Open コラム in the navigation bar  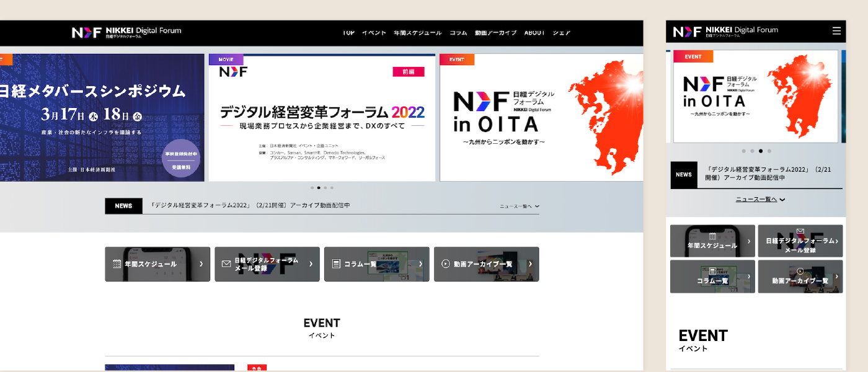(459, 33)
